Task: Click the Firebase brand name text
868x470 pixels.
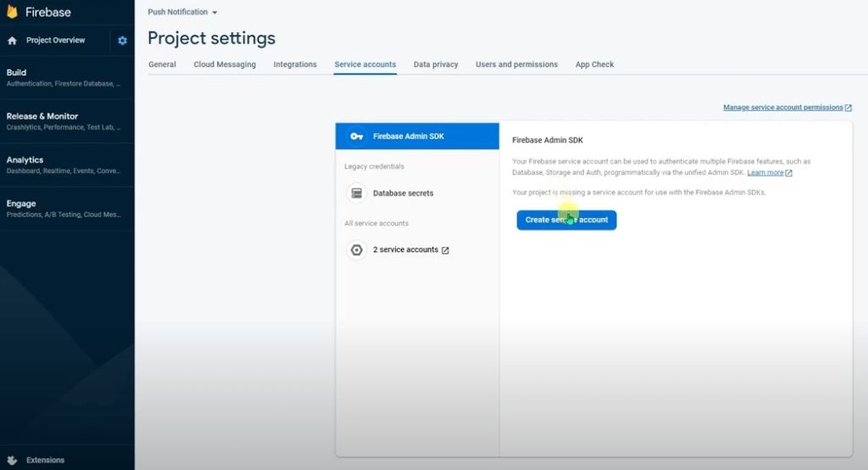Action: coord(48,12)
